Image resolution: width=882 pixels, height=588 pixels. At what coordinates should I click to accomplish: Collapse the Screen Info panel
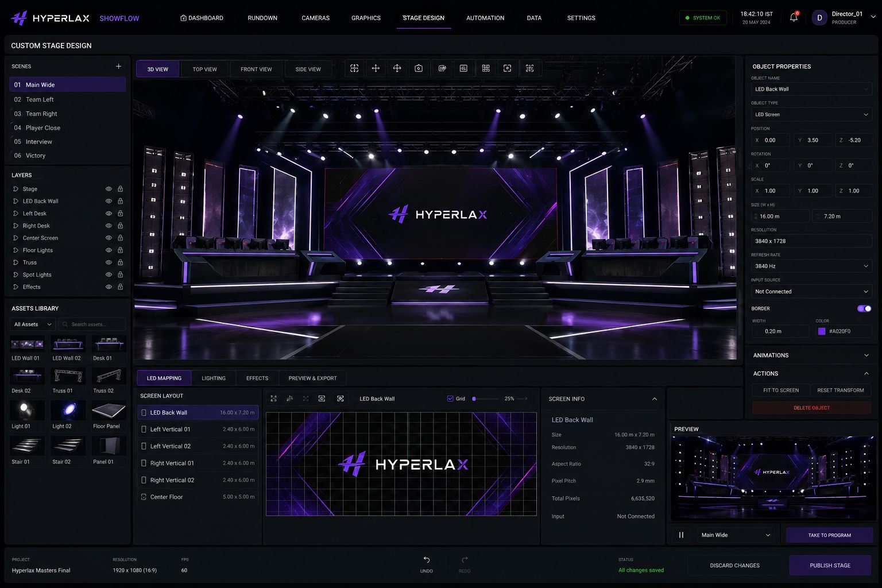coord(654,399)
